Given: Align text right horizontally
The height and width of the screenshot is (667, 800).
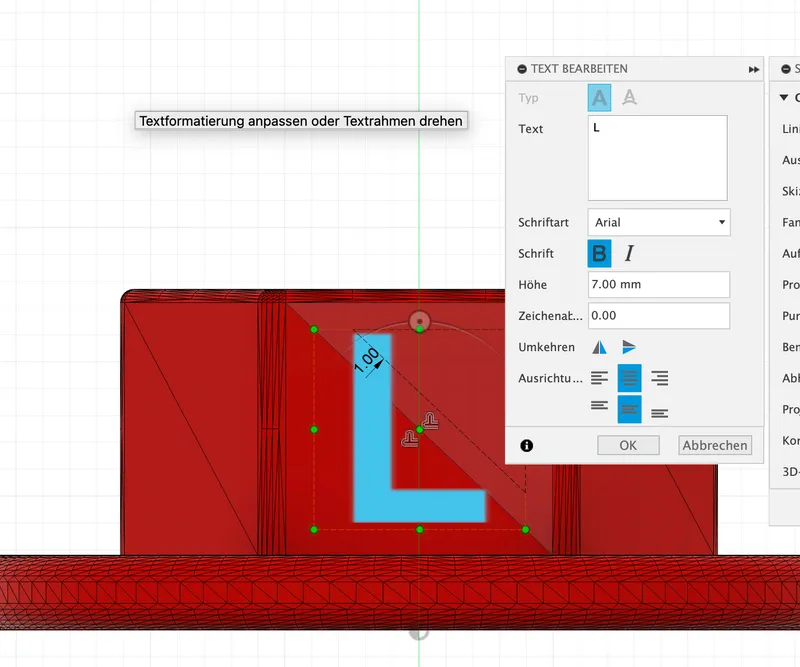Looking at the screenshot, I should click(659, 378).
